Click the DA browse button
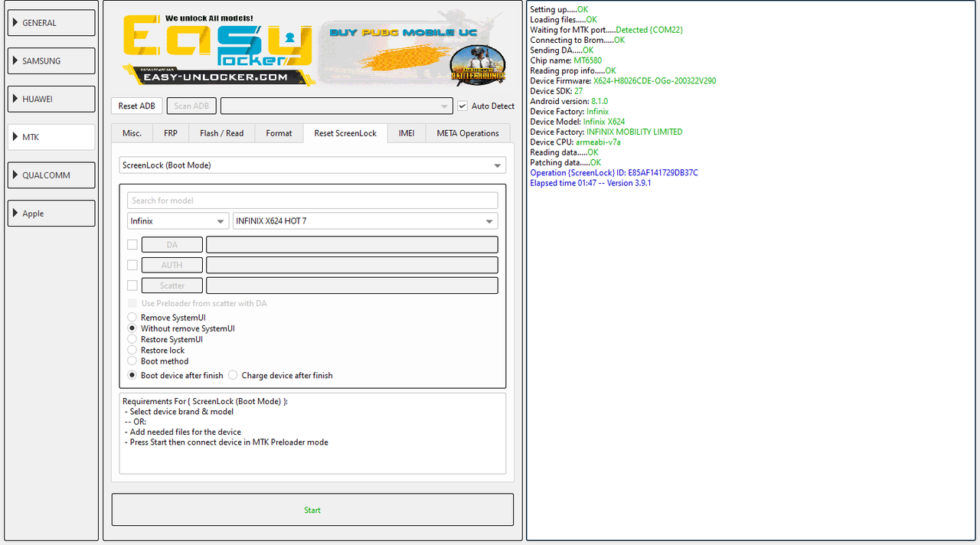 pos(172,245)
